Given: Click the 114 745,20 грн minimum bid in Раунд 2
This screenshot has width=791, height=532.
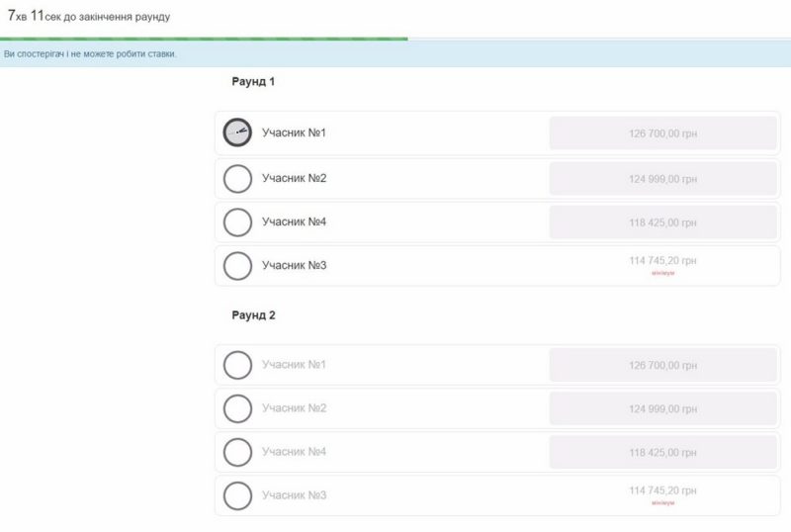Looking at the screenshot, I should point(662,490).
